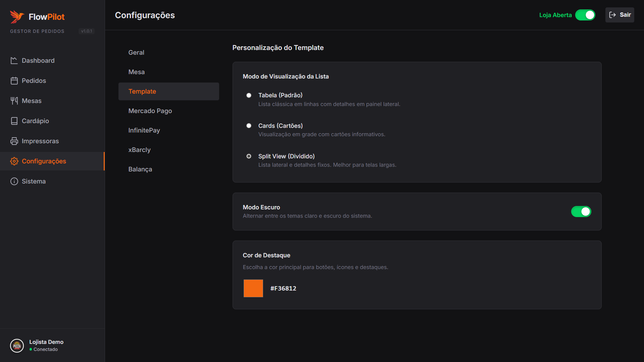
Task: Select the Split View (Dividido) radio button
Action: click(249, 156)
